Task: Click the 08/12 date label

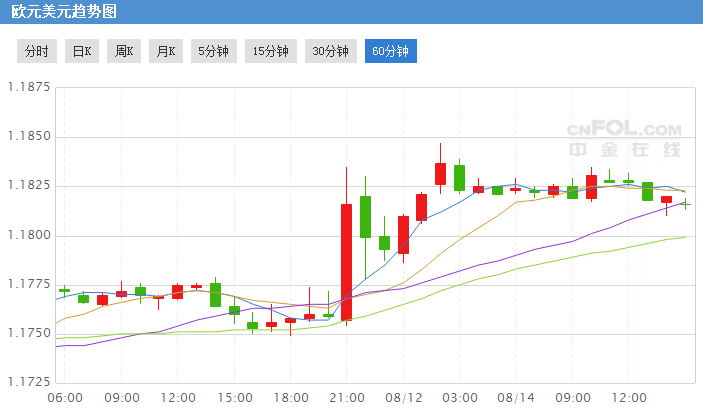Action: (x=404, y=398)
